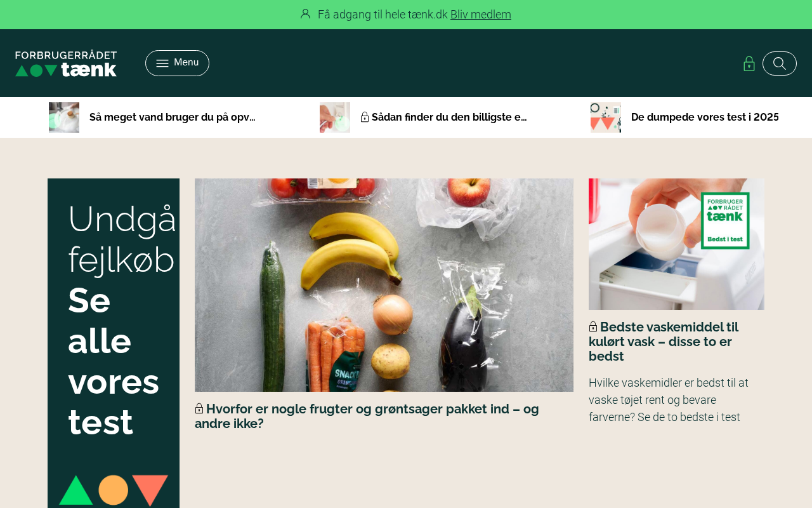Image resolution: width=812 pixels, height=508 pixels.
Task: Open 'Sådan finder du den billigste' article
Action: click(x=449, y=117)
